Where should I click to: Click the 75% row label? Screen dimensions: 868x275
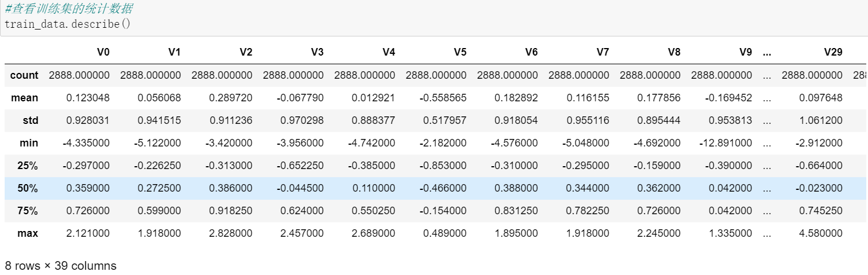click(28, 211)
